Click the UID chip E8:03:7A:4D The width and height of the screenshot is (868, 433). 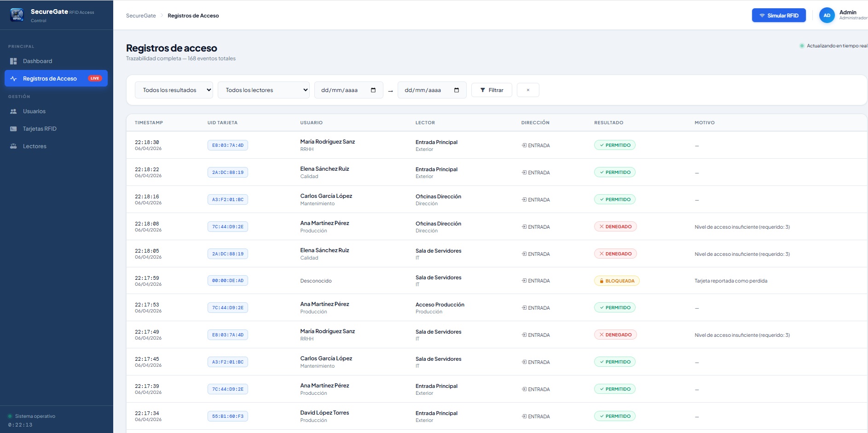click(x=227, y=145)
